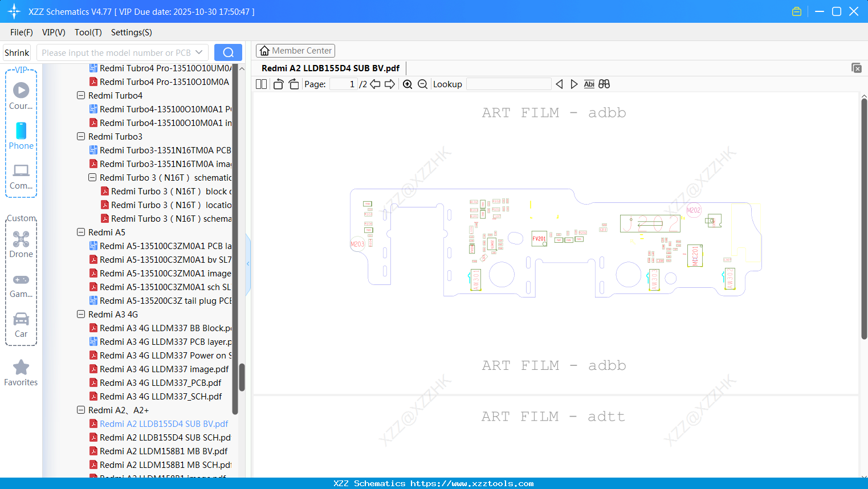This screenshot has width=868, height=489.
Task: Open Redmi Turbo 3 (N16T) block diagram PDF
Action: coord(166,191)
